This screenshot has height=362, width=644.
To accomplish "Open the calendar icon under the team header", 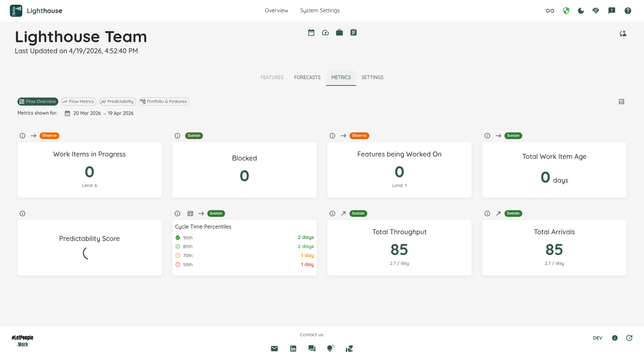I will 311,32.
